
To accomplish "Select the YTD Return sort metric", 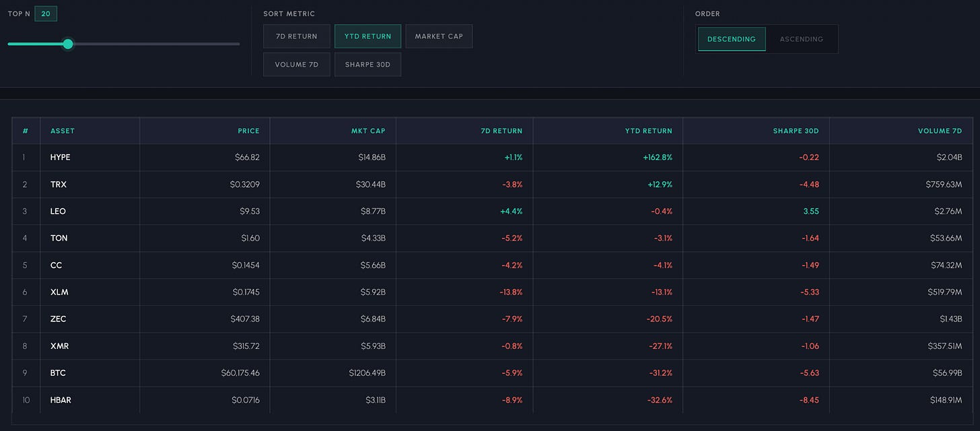I will pos(367,36).
